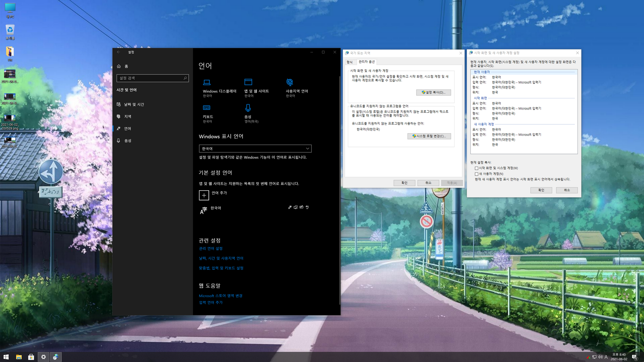
Task: Focus the 설정 검색 search field
Action: tap(152, 78)
